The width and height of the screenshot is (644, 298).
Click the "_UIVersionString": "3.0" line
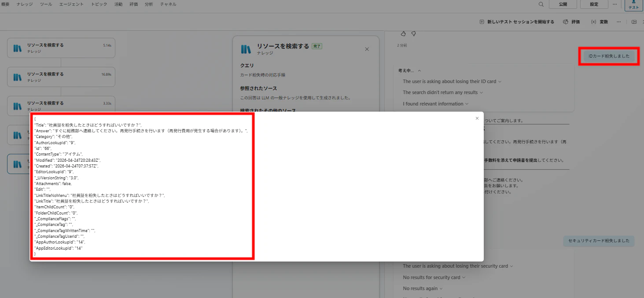56,178
